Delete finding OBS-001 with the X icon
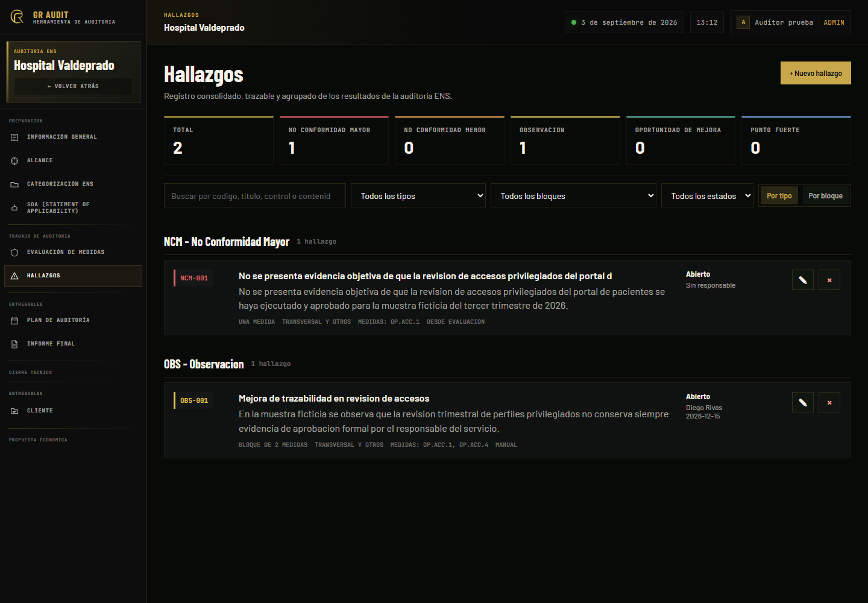The width and height of the screenshot is (868, 603). (x=829, y=402)
